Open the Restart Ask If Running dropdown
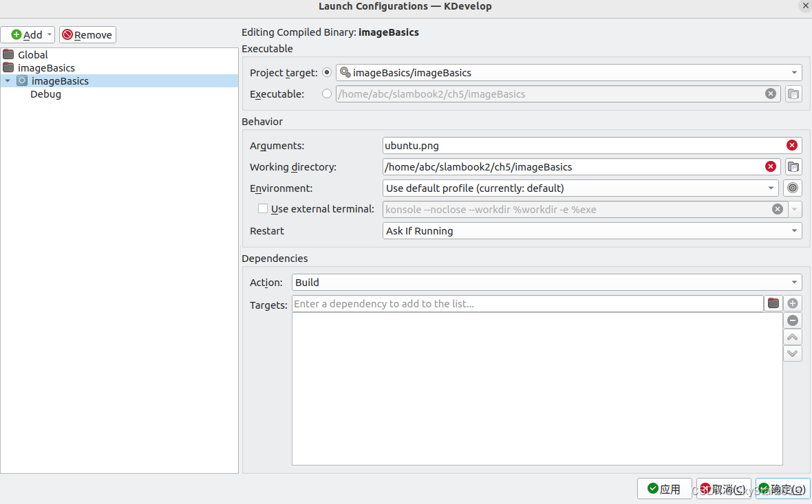The image size is (812, 504). pyautogui.click(x=592, y=231)
